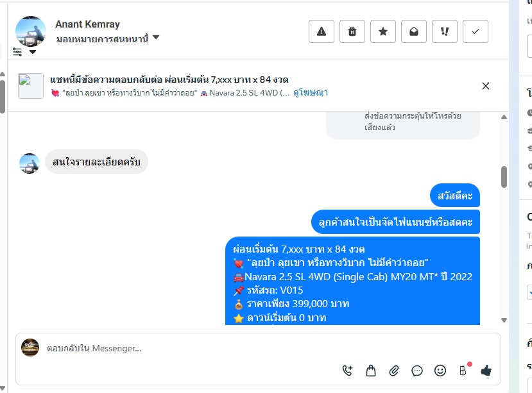The image size is (532, 393).
Task: Mark conversation done with checkmark button
Action: [476, 31]
